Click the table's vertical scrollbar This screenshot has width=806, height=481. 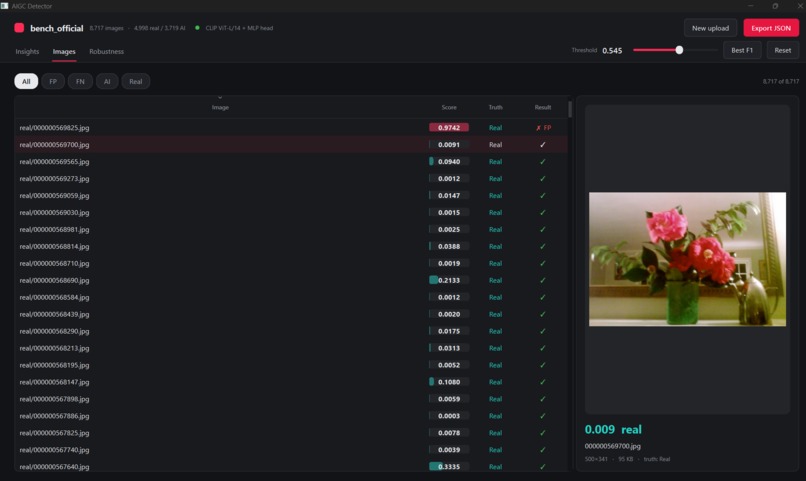pos(570,109)
